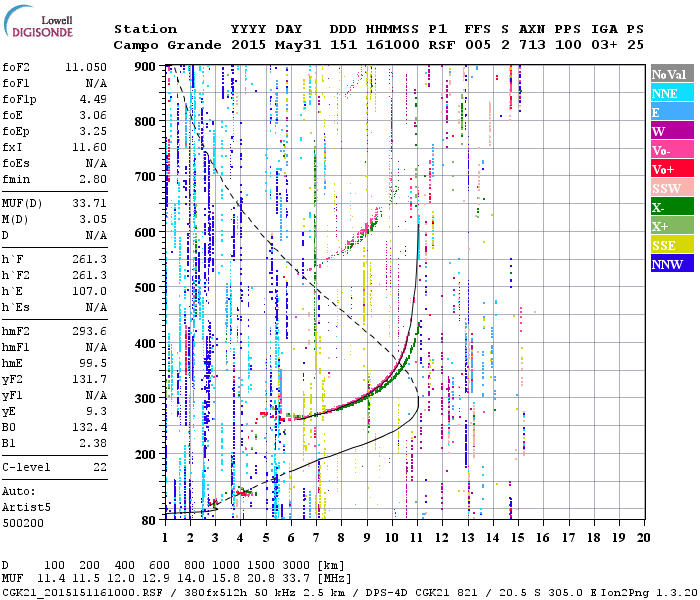
Task: Click the M(D) value 3.05
Action: point(93,219)
